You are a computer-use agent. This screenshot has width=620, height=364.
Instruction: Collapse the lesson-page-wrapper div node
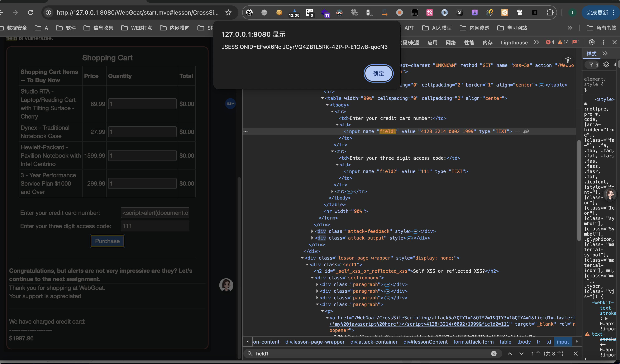[302, 258]
